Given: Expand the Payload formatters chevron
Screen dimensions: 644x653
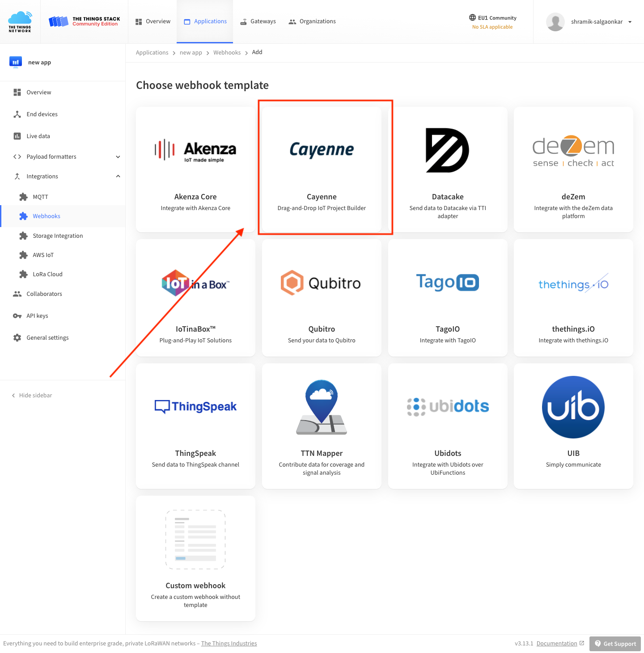Looking at the screenshot, I should click(x=118, y=157).
